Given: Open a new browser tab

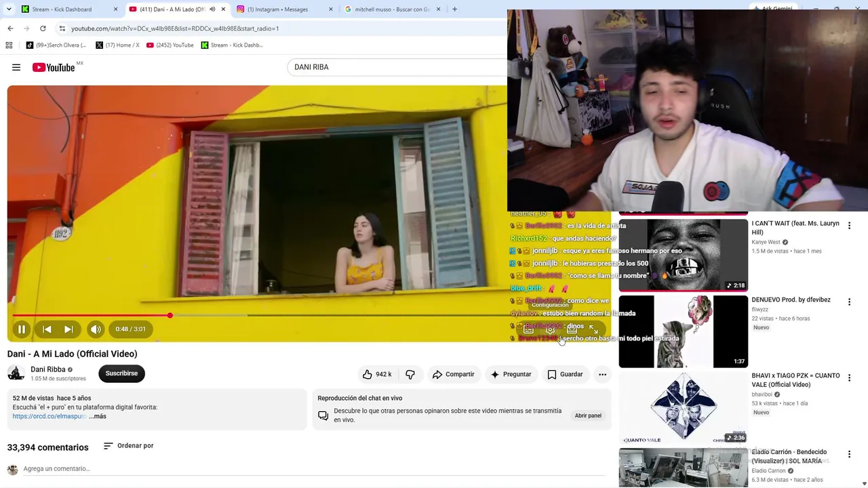Looking at the screenshot, I should pyautogui.click(x=454, y=9).
